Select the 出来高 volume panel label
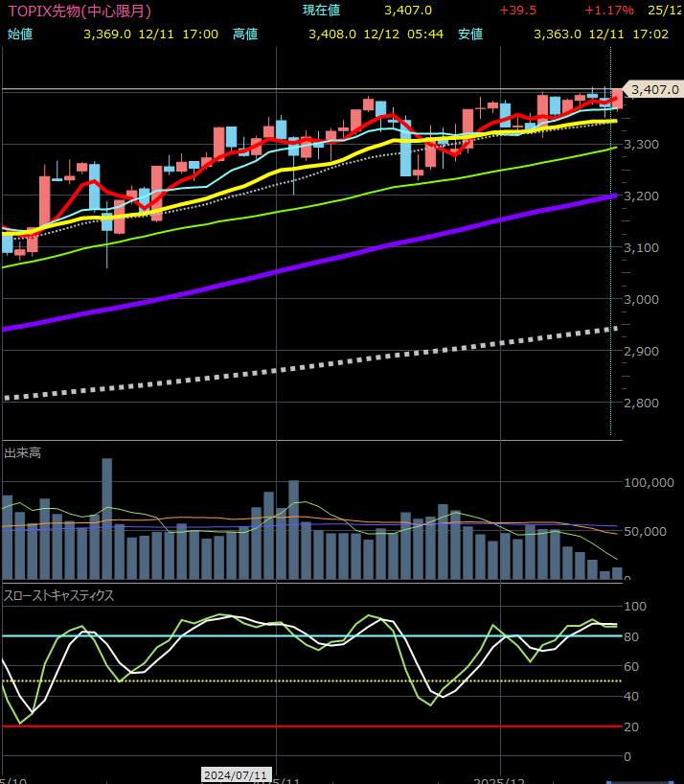The height and width of the screenshot is (784, 684). click(22, 452)
